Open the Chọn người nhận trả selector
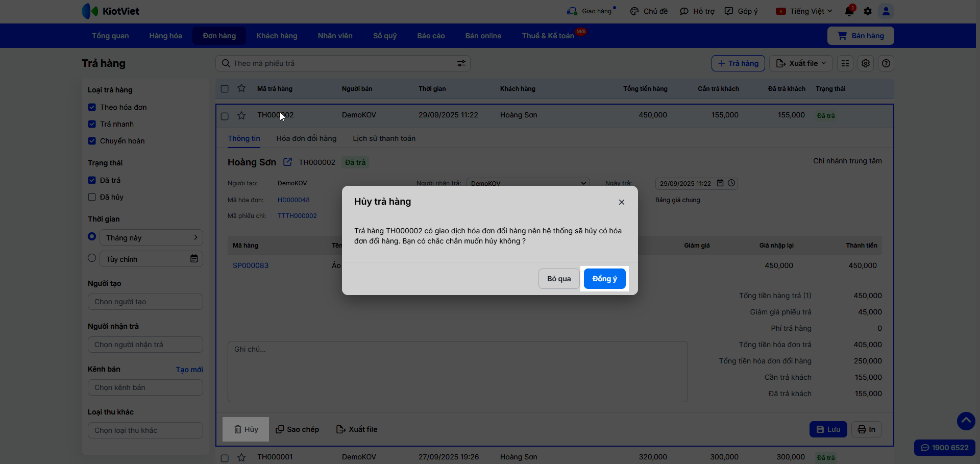 (145, 345)
